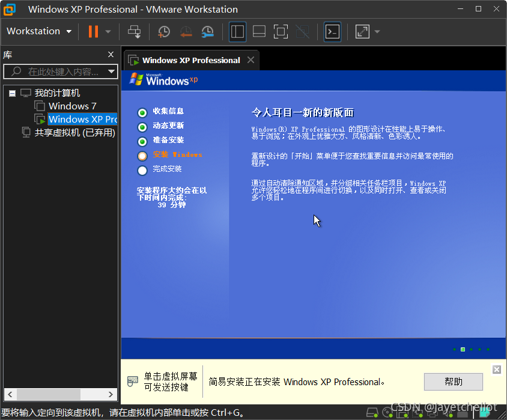Click the keyboard hint icon
Viewport: 507px width, 420px height.
click(x=133, y=381)
